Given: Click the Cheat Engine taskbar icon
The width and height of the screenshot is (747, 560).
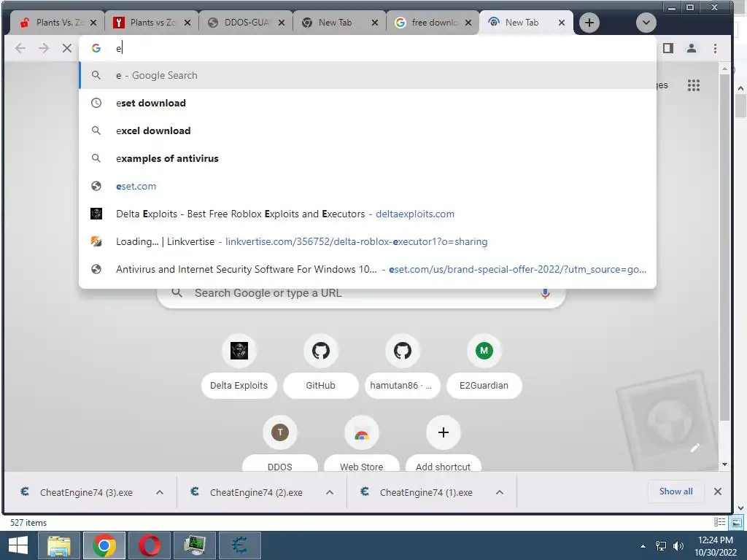Looking at the screenshot, I should 239,545.
